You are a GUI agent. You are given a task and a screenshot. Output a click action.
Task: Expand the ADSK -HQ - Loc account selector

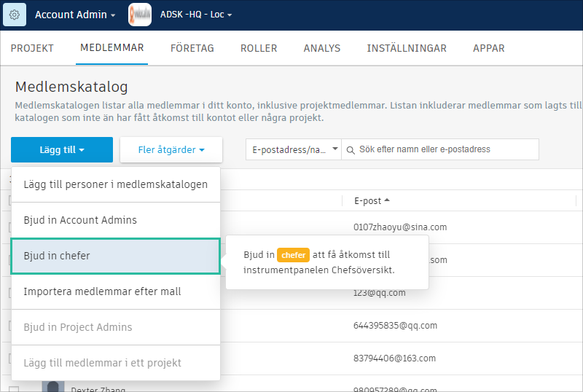pyautogui.click(x=196, y=15)
